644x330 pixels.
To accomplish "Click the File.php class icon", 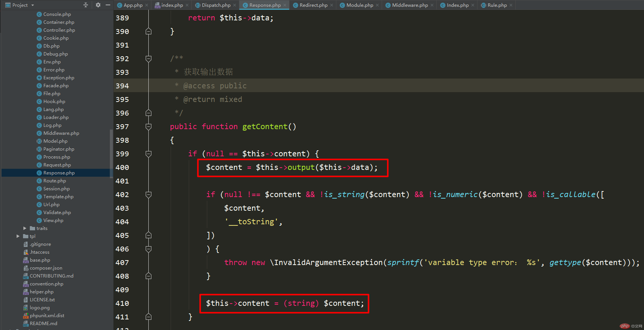I will (39, 94).
